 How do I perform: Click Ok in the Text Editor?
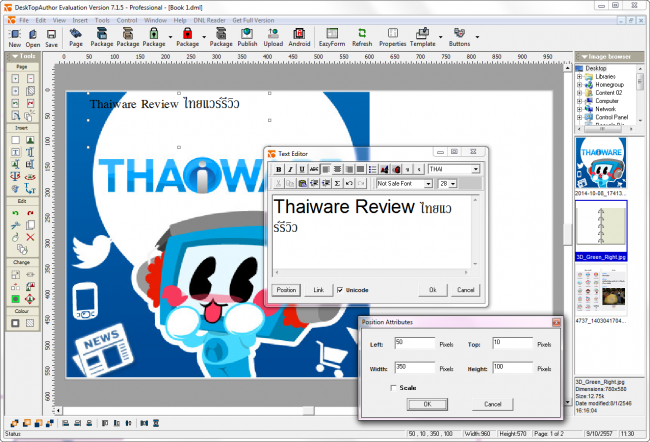(433, 290)
